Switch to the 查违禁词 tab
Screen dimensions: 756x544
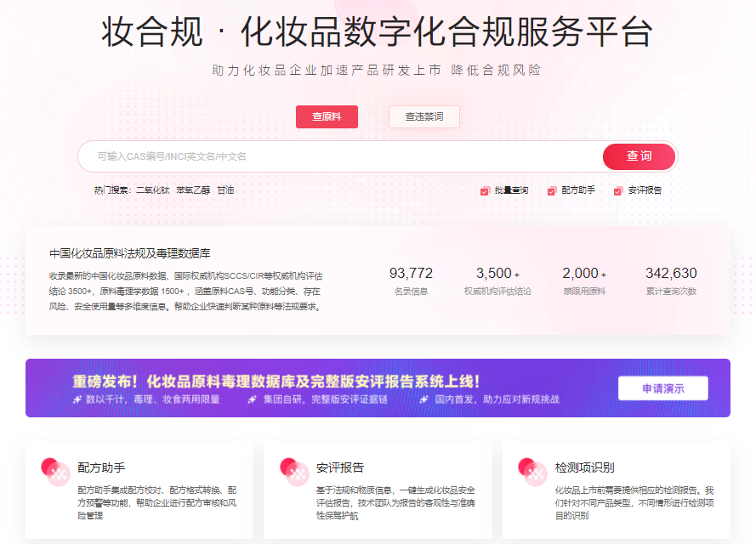424,116
